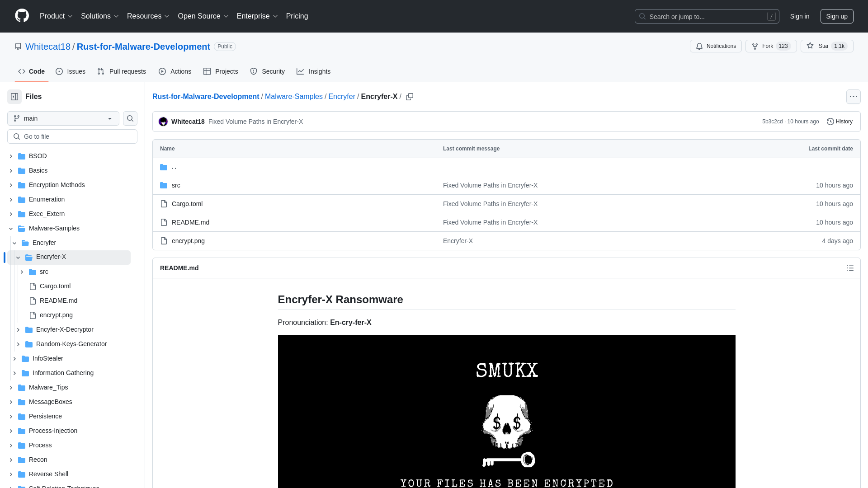Open Malware-Samples breadcrumb link
The image size is (868, 488).
click(294, 97)
